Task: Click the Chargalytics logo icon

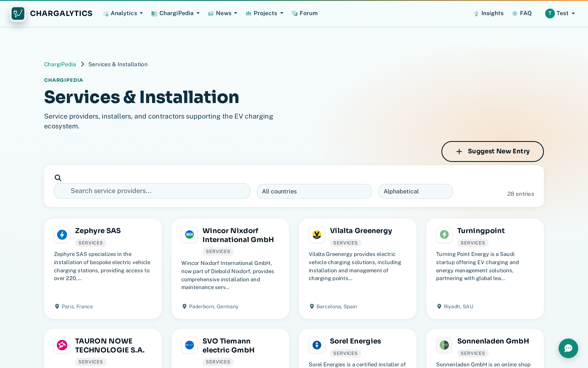Action: click(18, 13)
